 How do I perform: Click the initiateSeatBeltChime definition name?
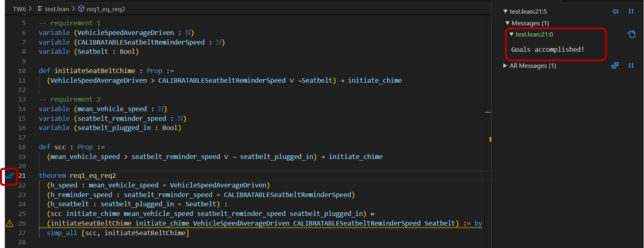95,71
